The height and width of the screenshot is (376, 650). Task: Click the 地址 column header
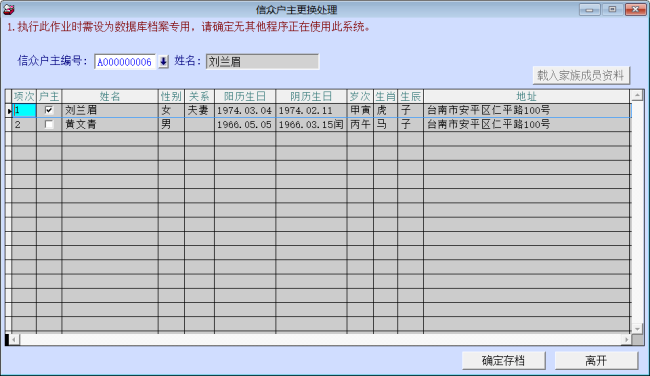[x=526, y=97]
